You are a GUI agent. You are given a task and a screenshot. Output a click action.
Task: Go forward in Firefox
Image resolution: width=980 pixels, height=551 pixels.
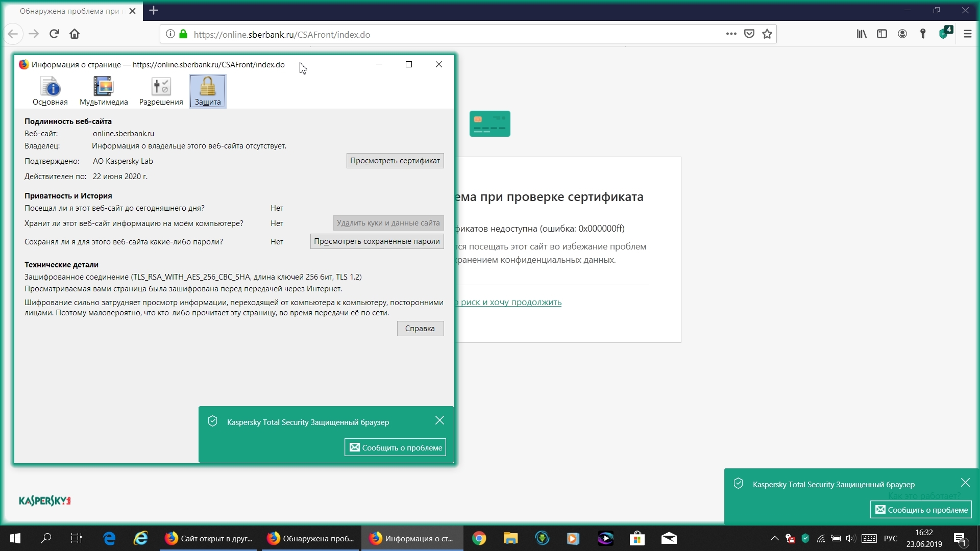[34, 34]
